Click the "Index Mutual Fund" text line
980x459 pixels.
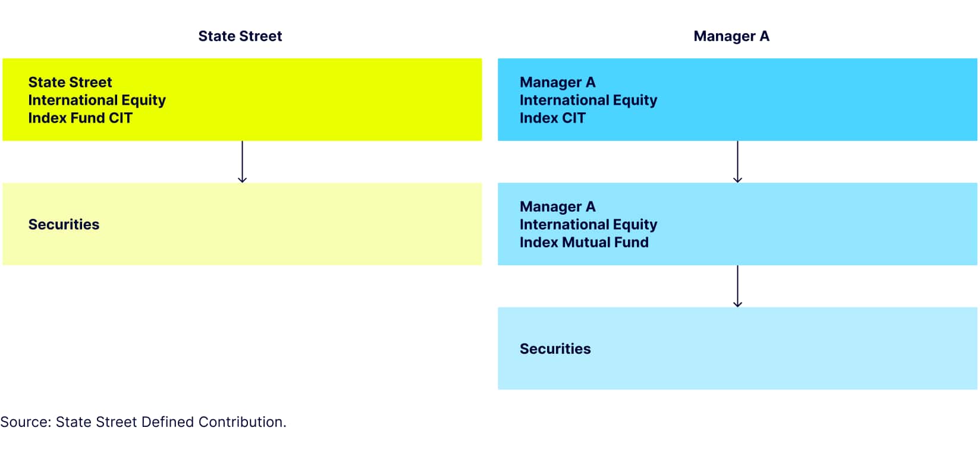pos(584,242)
